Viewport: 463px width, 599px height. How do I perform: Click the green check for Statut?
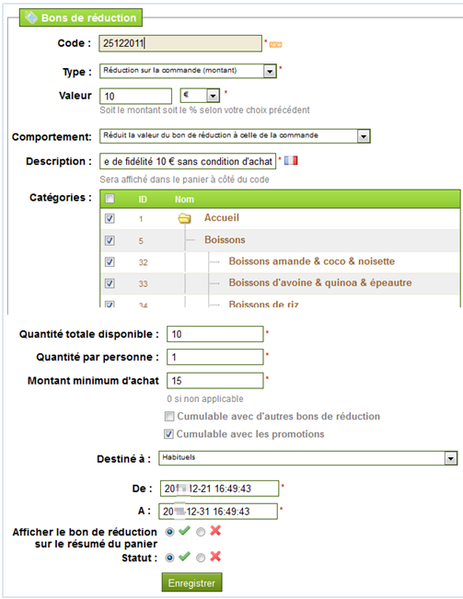coord(185,557)
